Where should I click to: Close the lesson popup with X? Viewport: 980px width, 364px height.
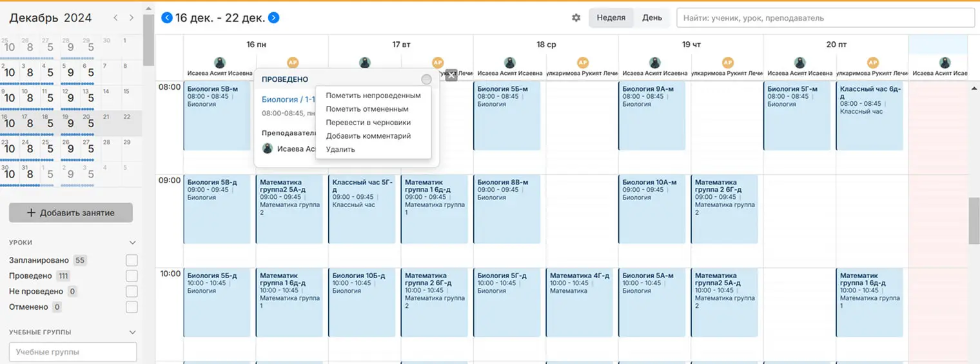pyautogui.click(x=451, y=75)
